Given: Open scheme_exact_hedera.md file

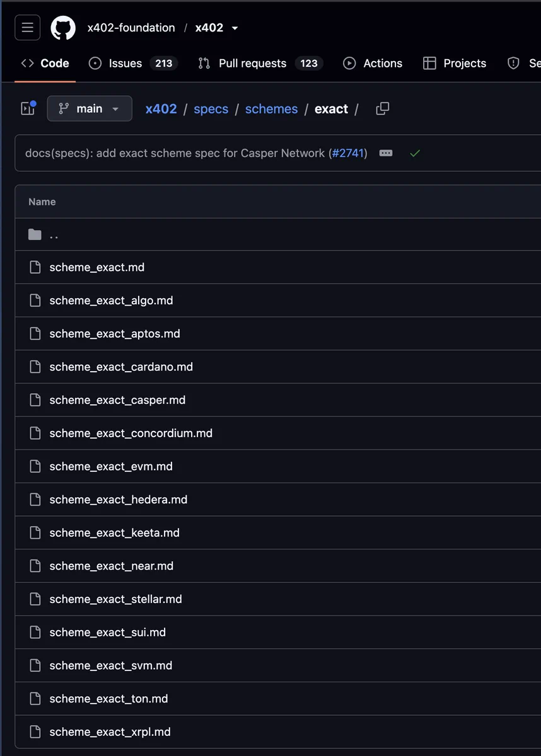Looking at the screenshot, I should pyautogui.click(x=119, y=500).
